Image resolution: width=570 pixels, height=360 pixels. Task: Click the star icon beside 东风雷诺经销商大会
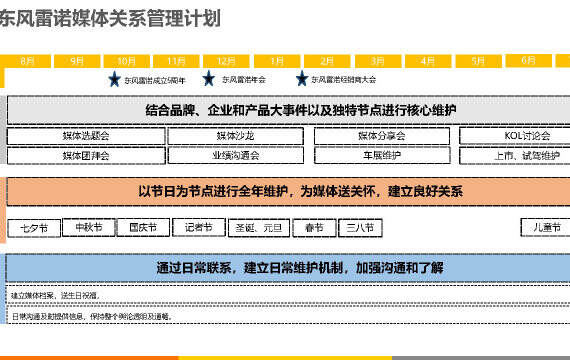[302, 79]
